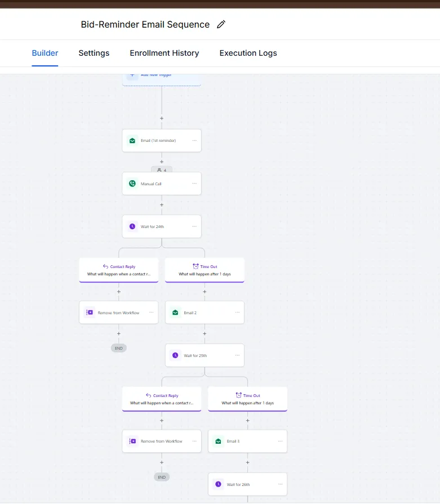
Task: Switch to the Enrollment History tab
Action: (164, 53)
